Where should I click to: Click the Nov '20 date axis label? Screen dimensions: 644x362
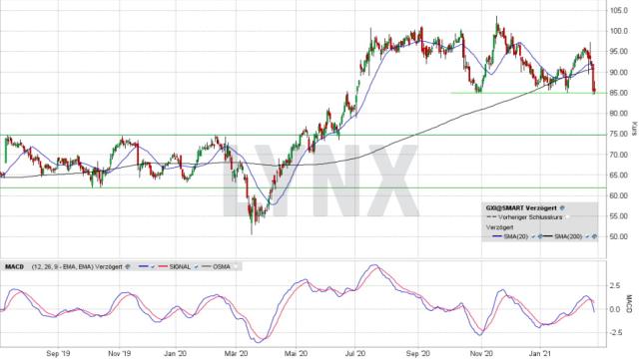[481, 353]
